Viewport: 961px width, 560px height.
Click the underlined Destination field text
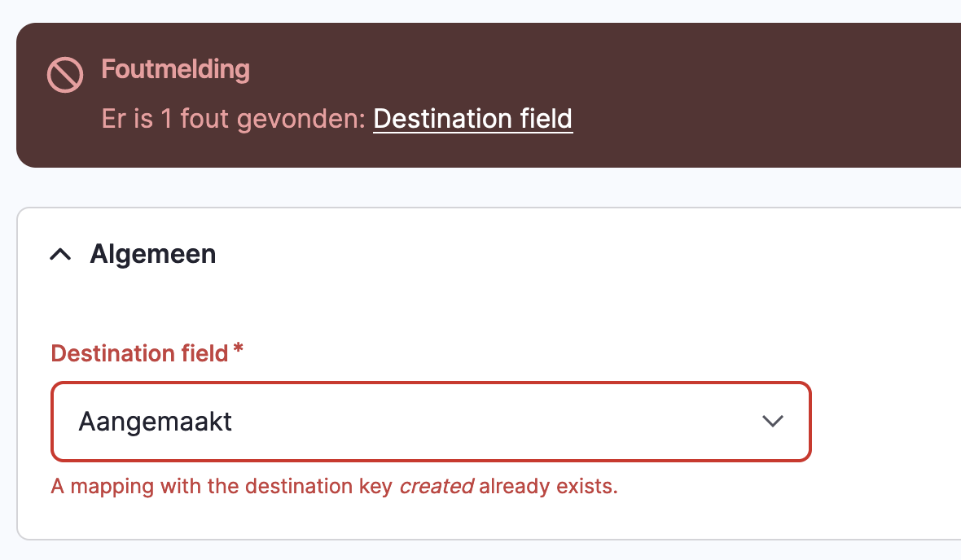point(472,119)
